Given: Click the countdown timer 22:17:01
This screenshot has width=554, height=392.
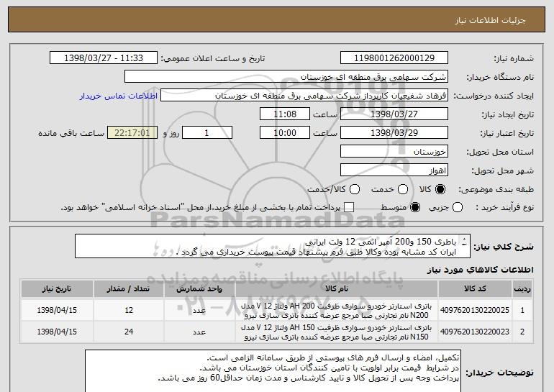Looking at the screenshot, I should pyautogui.click(x=132, y=133).
